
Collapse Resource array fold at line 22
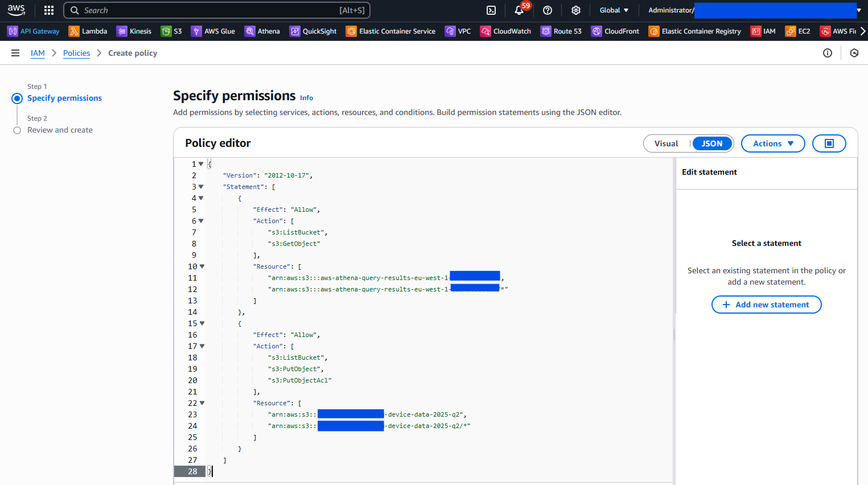(x=202, y=403)
